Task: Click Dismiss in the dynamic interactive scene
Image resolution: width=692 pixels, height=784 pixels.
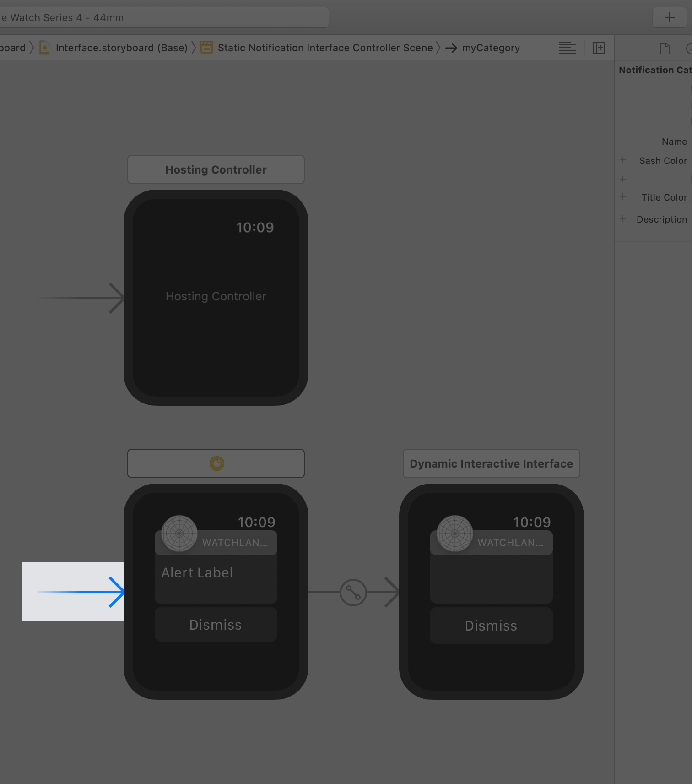Action: click(x=492, y=626)
